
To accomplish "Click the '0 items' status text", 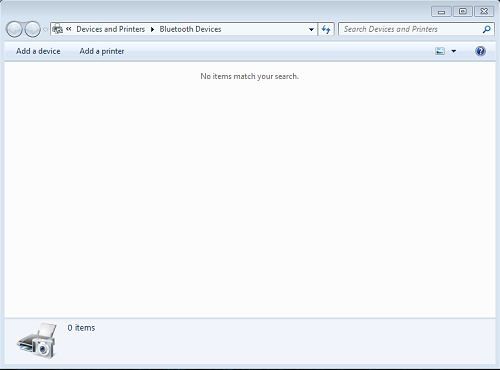I will pos(81,328).
